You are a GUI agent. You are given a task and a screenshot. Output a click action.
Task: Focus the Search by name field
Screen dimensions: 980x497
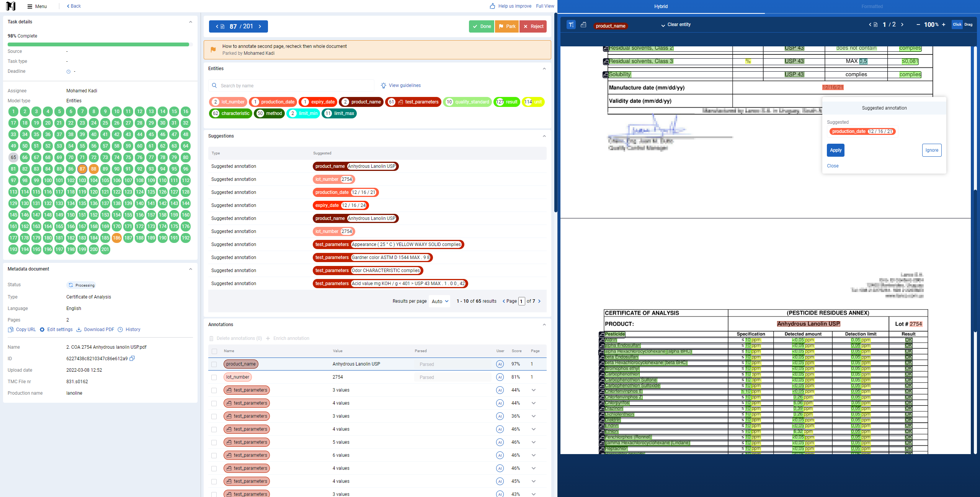pos(291,86)
